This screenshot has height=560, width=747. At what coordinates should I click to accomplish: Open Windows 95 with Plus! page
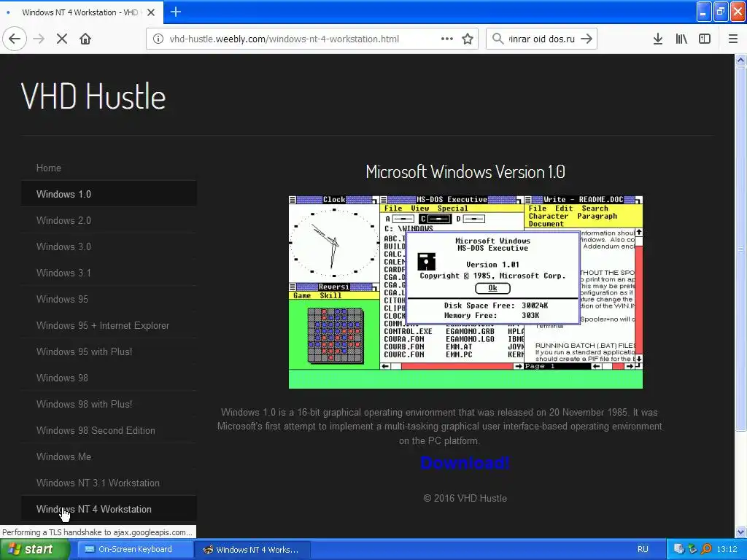click(109, 351)
